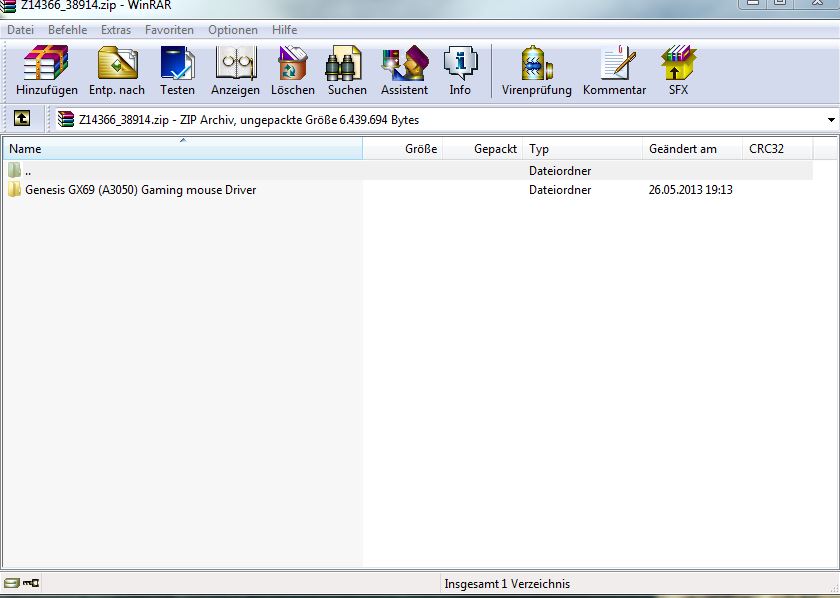Screen dimensions: 840x598
Task: Sort by the CRC32 column header
Action: (x=777, y=148)
